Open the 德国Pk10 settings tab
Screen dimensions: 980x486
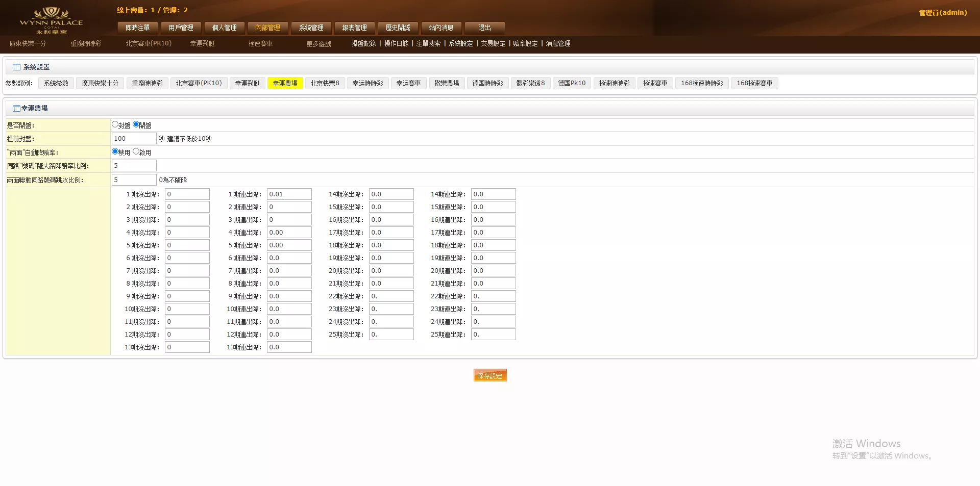tap(571, 83)
